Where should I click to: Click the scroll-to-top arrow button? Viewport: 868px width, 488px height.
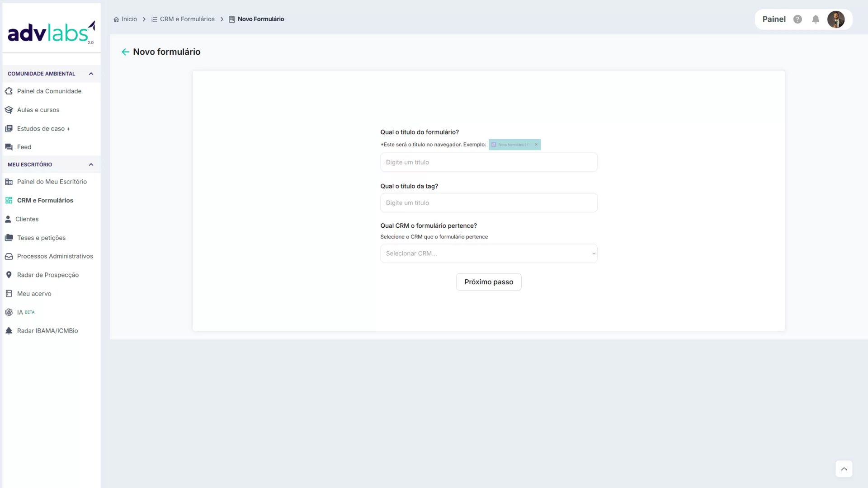coord(844,469)
